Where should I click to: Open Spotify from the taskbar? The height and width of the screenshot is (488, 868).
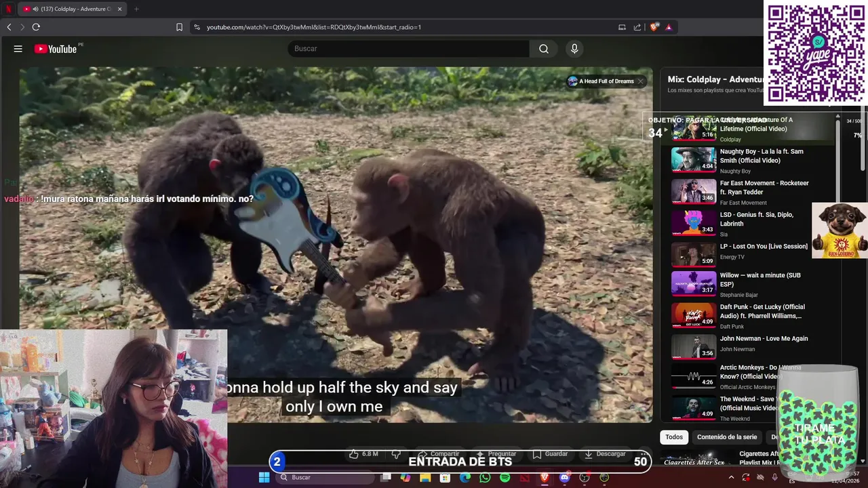[x=505, y=478]
